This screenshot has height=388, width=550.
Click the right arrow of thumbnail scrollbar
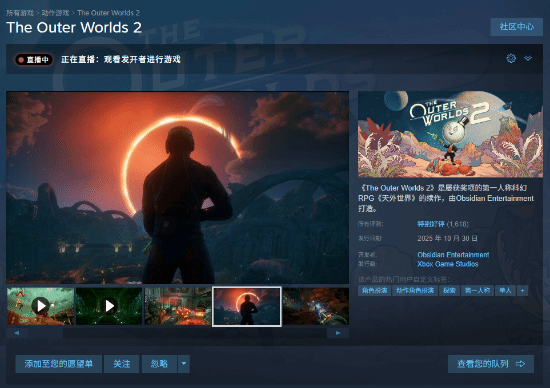click(338, 333)
